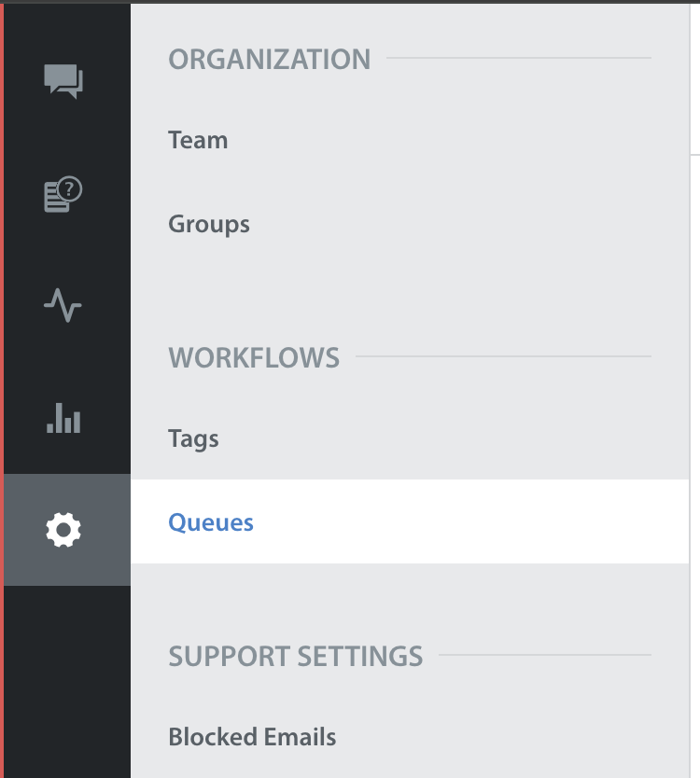
Task: Open Blocked Emails under Support Settings
Action: (x=252, y=737)
